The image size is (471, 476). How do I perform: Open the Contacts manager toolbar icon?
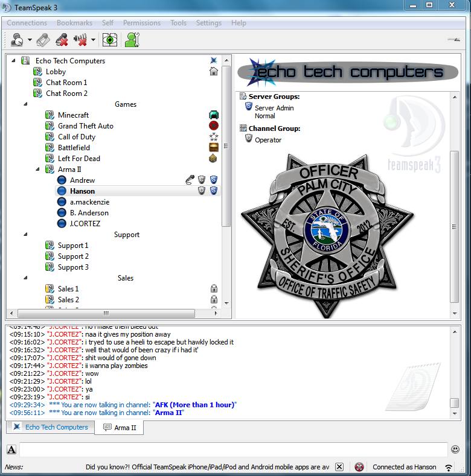132,40
